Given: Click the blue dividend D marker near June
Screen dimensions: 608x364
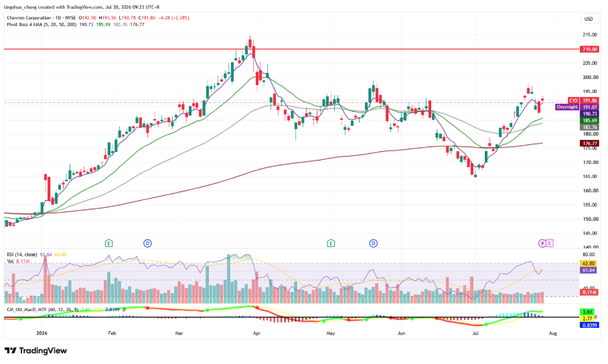Looking at the screenshot, I should 374,244.
